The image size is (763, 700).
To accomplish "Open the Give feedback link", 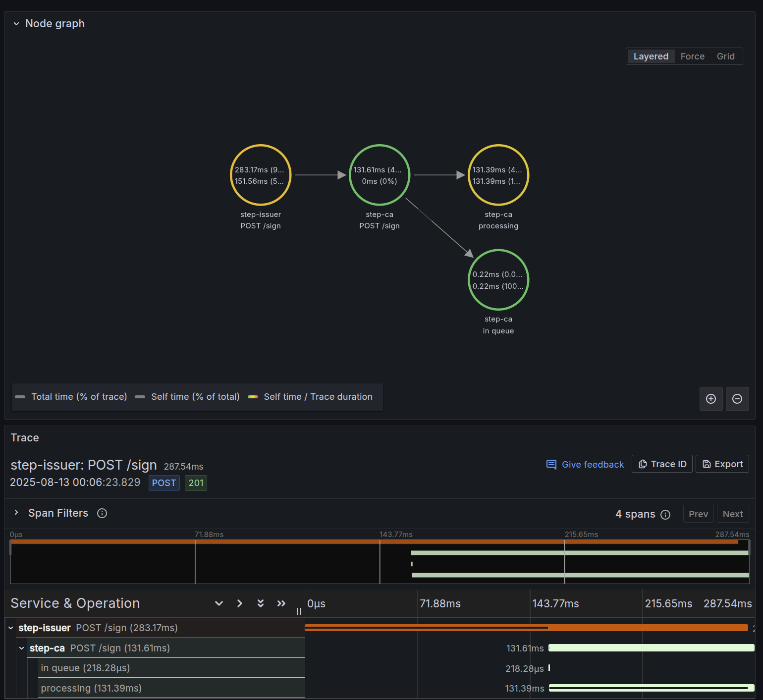I will tap(585, 464).
